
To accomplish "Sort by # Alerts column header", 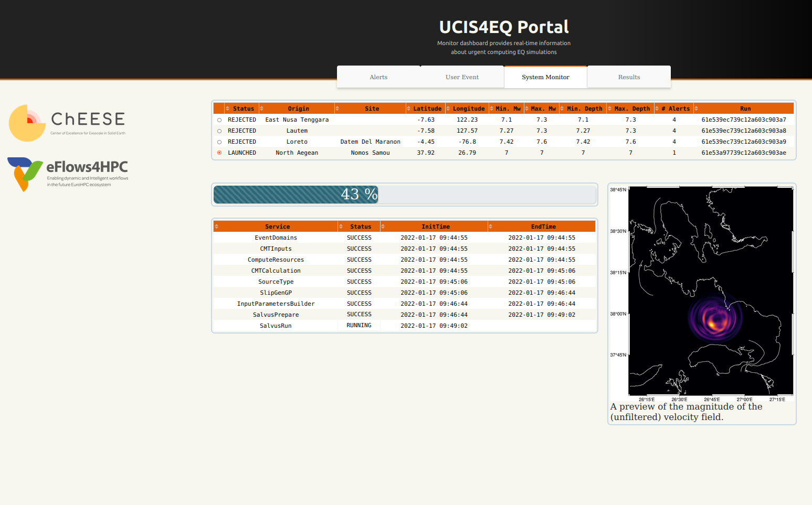I will coord(675,109).
